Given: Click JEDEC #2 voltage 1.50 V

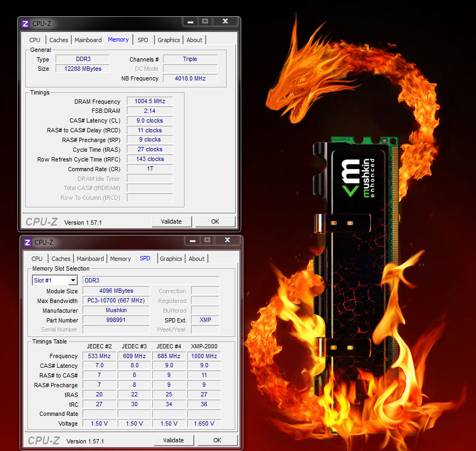Looking at the screenshot, I should (99, 423).
